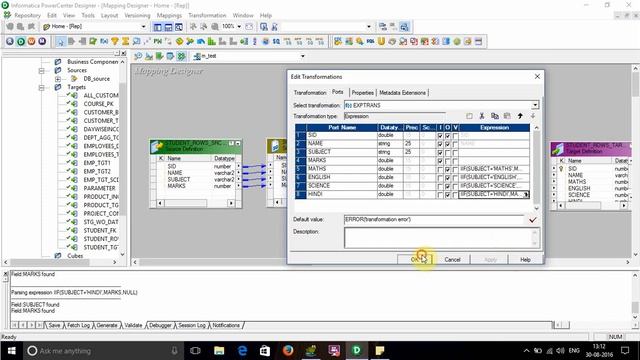
Task: Copy the selected port icon
Action: pos(495,116)
